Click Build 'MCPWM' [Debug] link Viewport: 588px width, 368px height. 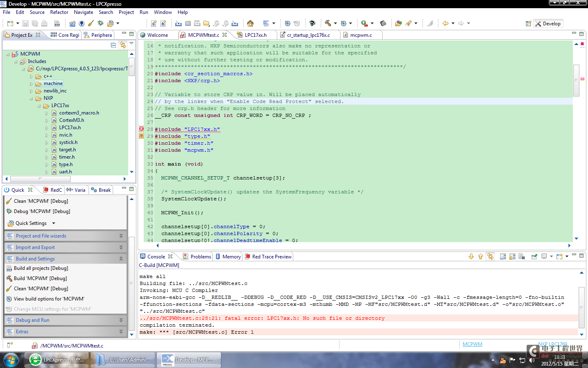pyautogui.click(x=40, y=278)
